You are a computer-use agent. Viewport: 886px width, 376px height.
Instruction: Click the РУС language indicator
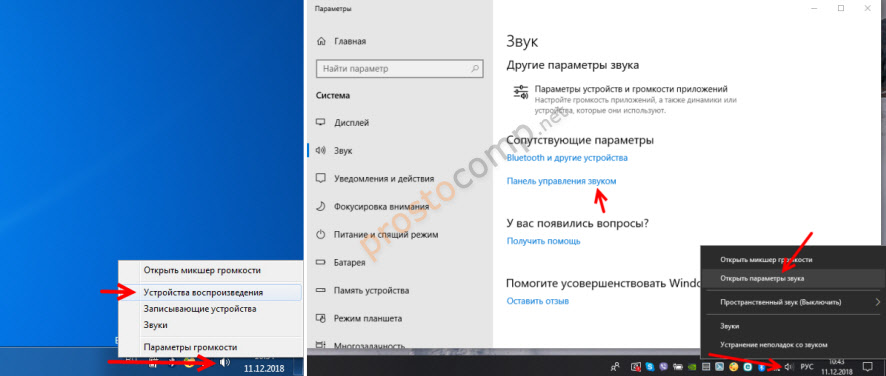point(807,366)
